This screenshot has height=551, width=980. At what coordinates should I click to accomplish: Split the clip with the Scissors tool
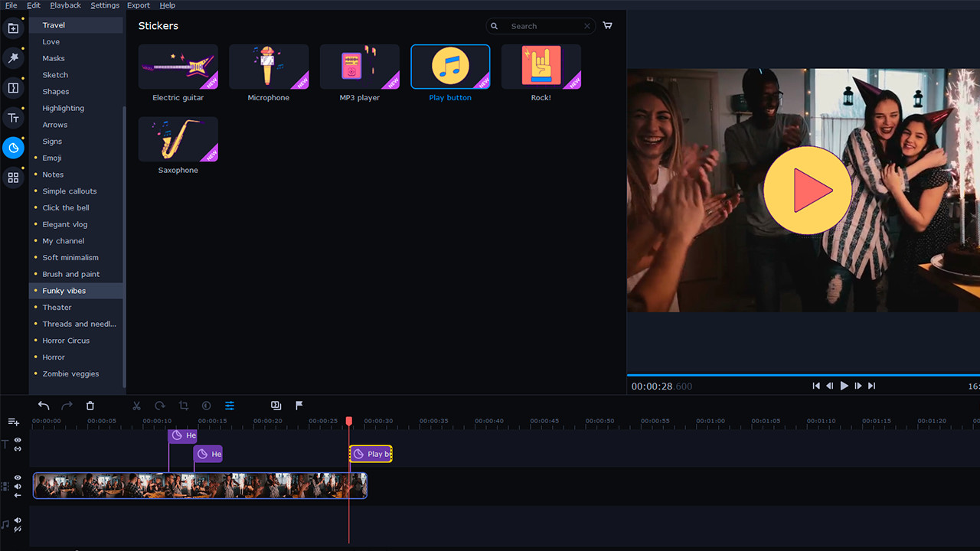[136, 406]
